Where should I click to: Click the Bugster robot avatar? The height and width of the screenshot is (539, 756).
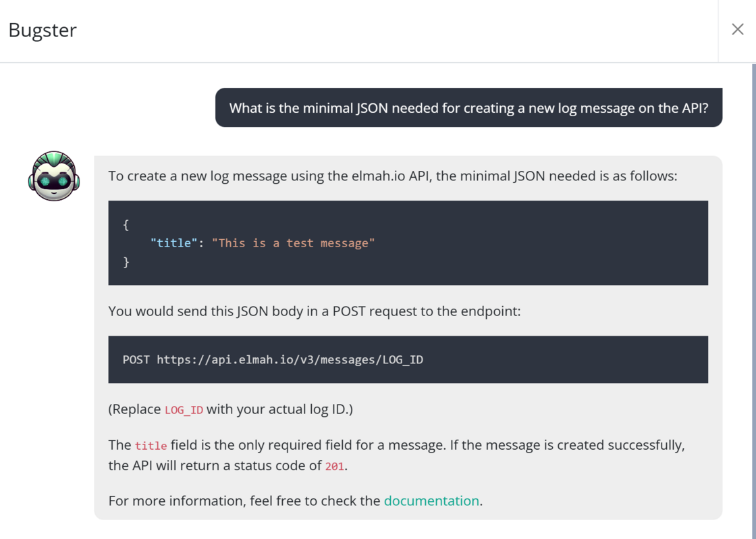tap(53, 176)
